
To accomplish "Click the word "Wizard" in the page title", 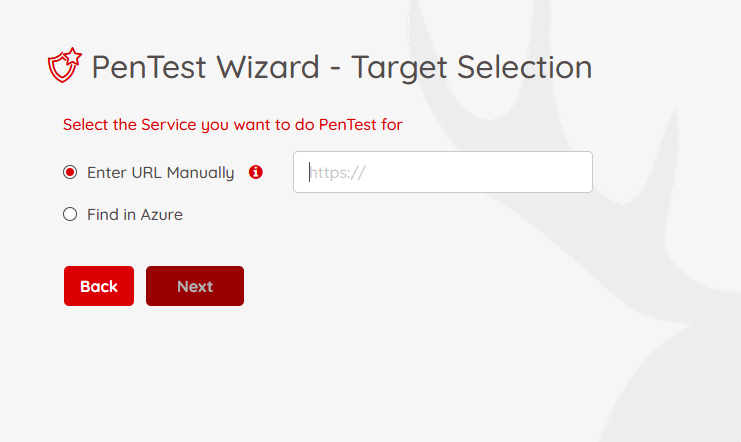I will [268, 67].
